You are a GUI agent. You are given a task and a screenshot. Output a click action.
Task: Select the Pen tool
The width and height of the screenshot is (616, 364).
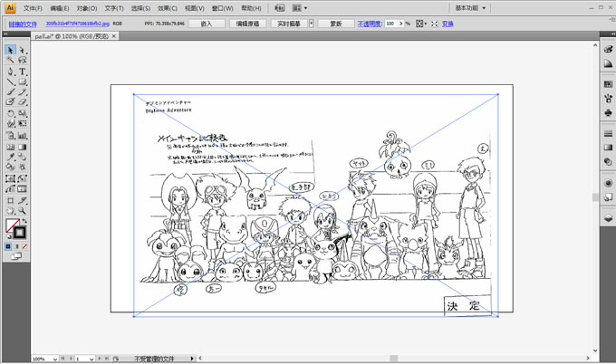(10, 72)
